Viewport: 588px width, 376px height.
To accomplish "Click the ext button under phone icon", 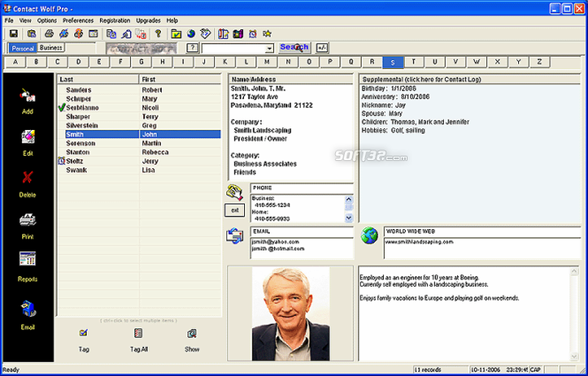I will 234,211.
